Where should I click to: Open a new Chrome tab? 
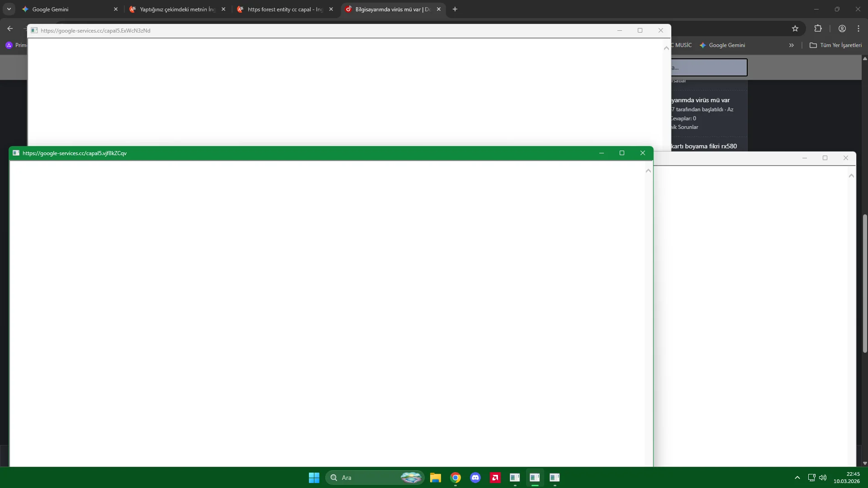coord(455,9)
